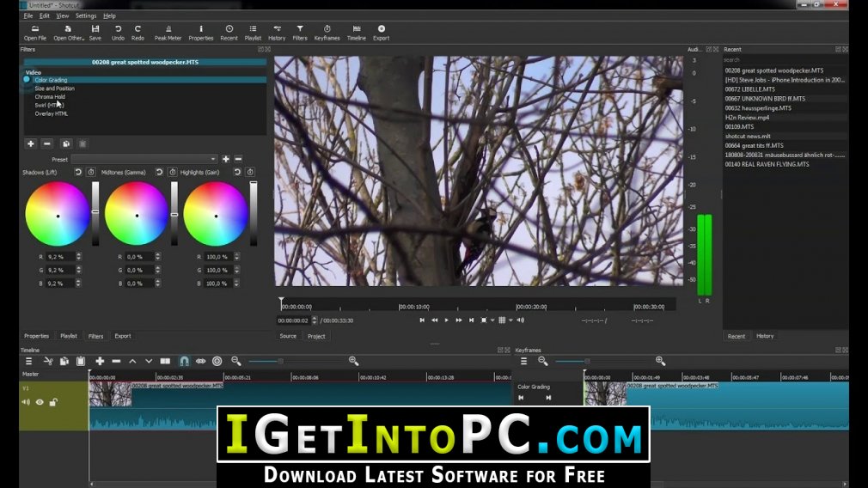This screenshot has height=488, width=868.
Task: Copy filters using the copy icon
Action: point(66,143)
